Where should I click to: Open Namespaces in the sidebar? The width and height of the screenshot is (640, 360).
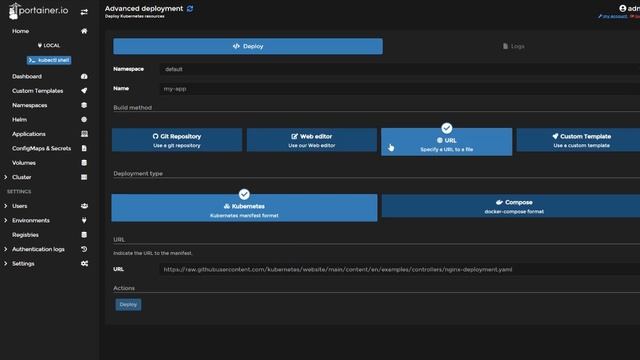point(30,105)
